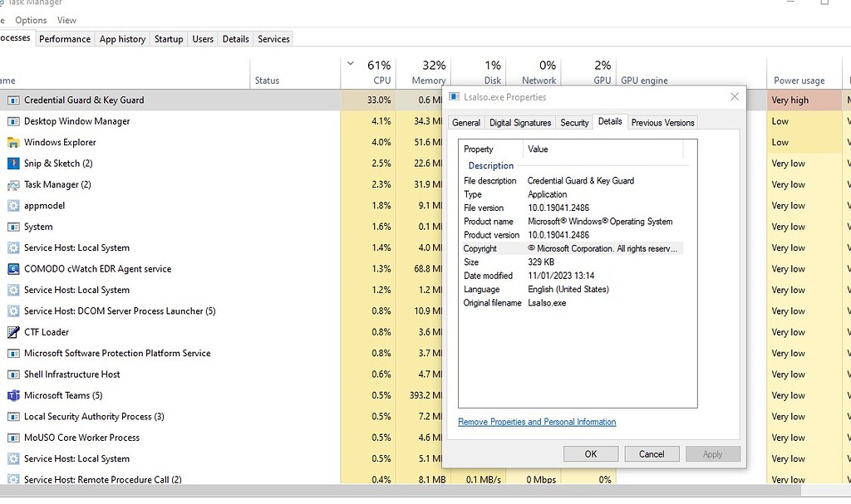Click the Shell Infrastructure Host icon

click(14, 374)
